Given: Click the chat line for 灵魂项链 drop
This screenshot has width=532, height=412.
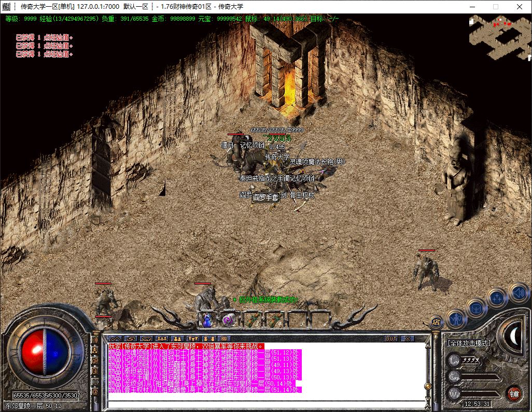Looking at the screenshot, I should point(204,352).
